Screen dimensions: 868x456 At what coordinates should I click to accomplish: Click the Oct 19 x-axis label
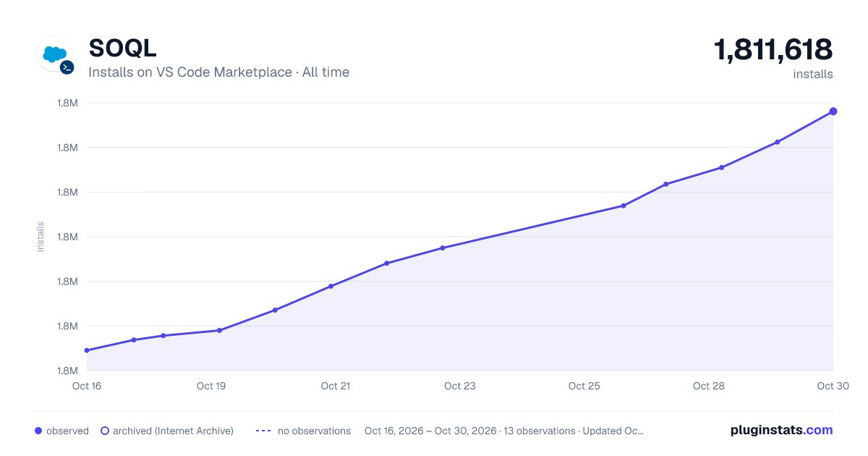[x=211, y=386]
